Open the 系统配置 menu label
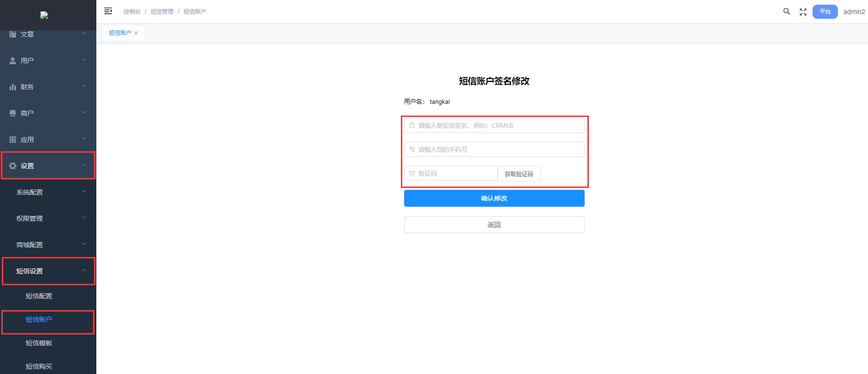Image resolution: width=868 pixels, height=374 pixels. [x=30, y=192]
